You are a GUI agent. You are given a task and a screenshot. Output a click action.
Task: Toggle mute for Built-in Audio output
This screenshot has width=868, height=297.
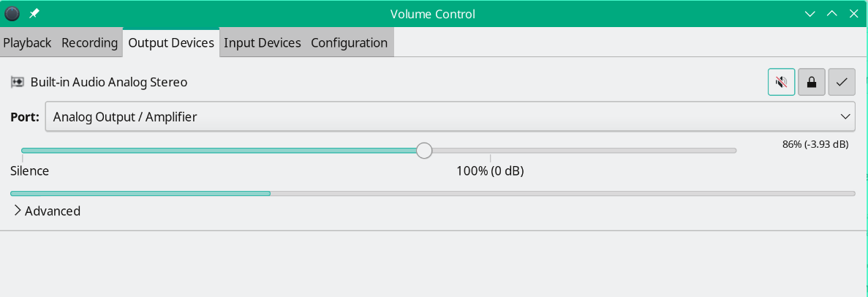(x=782, y=82)
